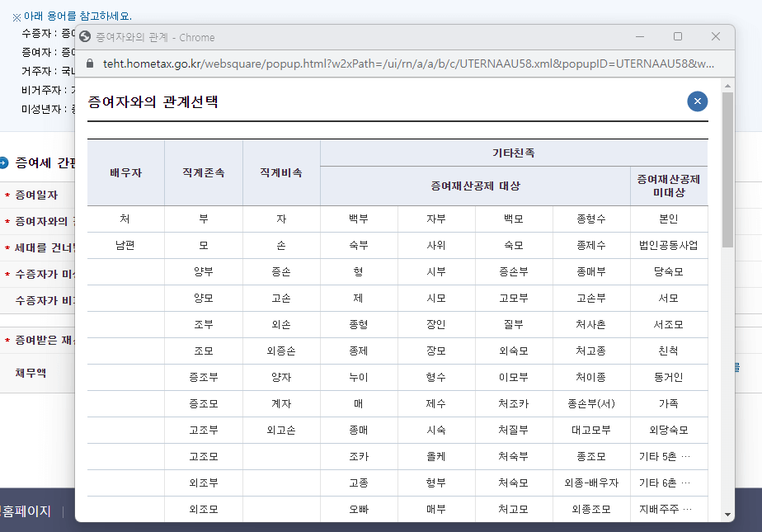The width and height of the screenshot is (762, 532).
Task: Select "자" under 직계비속
Action: pos(281,218)
